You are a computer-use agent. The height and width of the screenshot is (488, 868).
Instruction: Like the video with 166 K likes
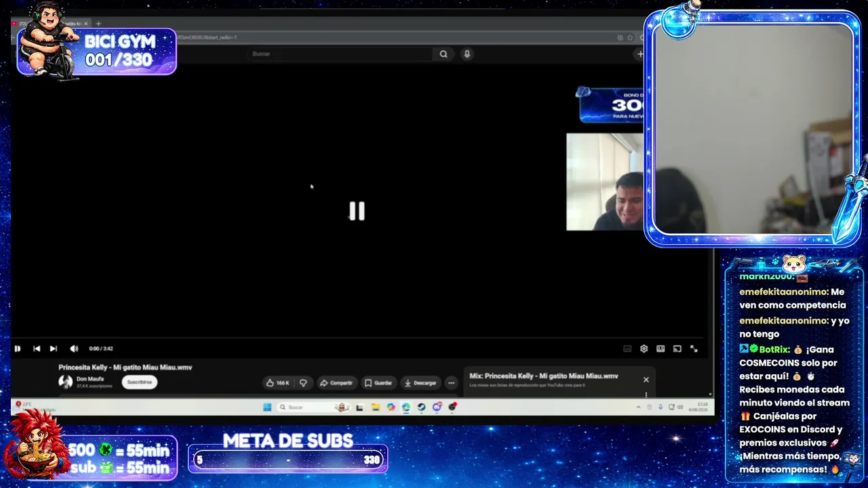(277, 383)
